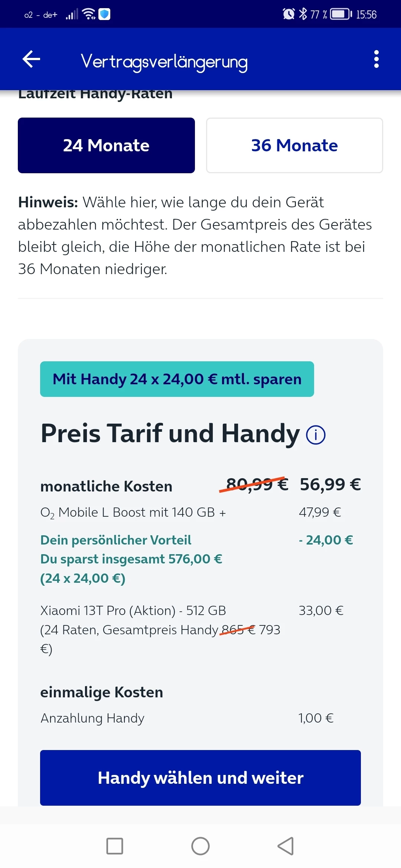Image resolution: width=401 pixels, height=868 pixels.
Task: Tap the Vertragsverlängerung page title
Action: 164,62
